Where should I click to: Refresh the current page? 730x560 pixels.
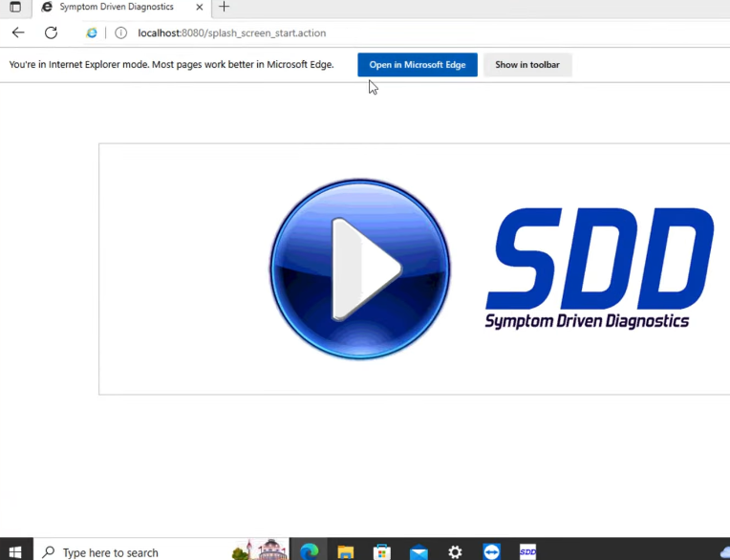click(x=52, y=32)
